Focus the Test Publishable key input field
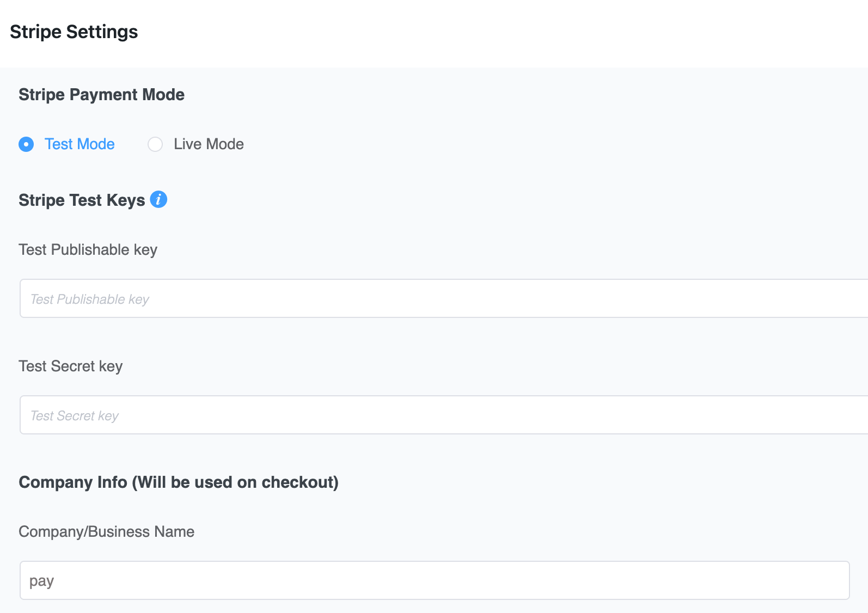Screen dimensions: 868x613 [x=444, y=298]
